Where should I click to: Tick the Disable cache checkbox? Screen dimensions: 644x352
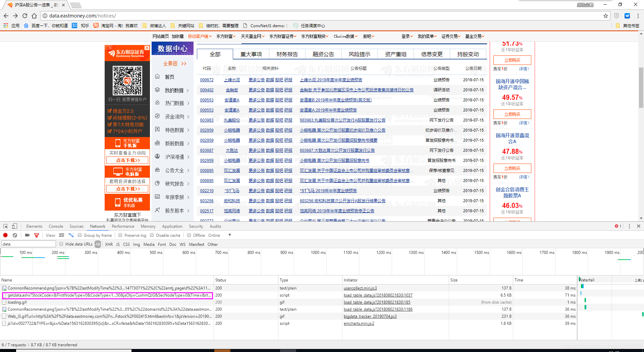[152, 235]
